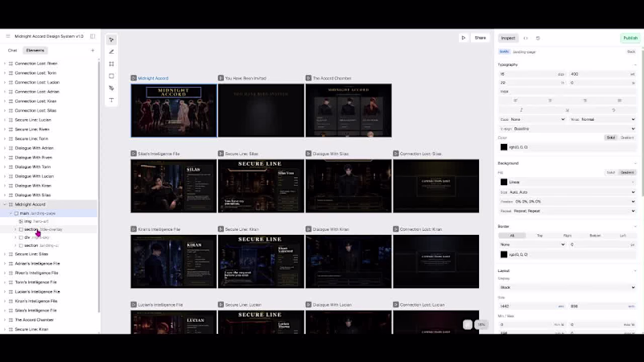Click the zoom percentage indicator
The width and height of the screenshot is (644, 362).
[x=481, y=325]
